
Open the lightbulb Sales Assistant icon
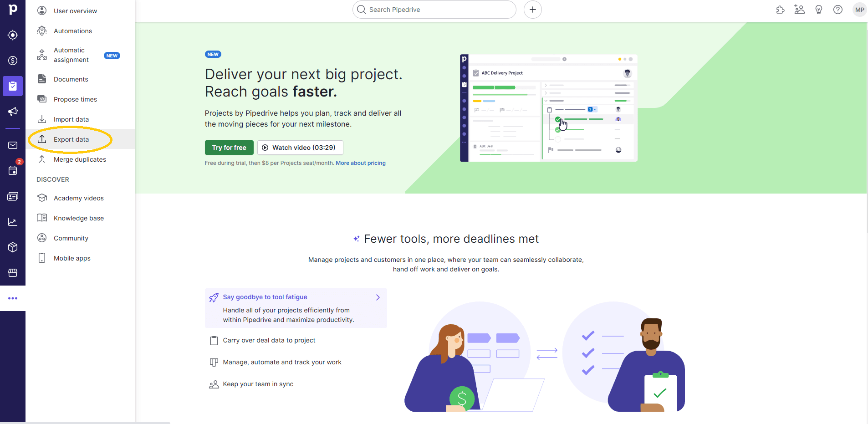pos(819,10)
